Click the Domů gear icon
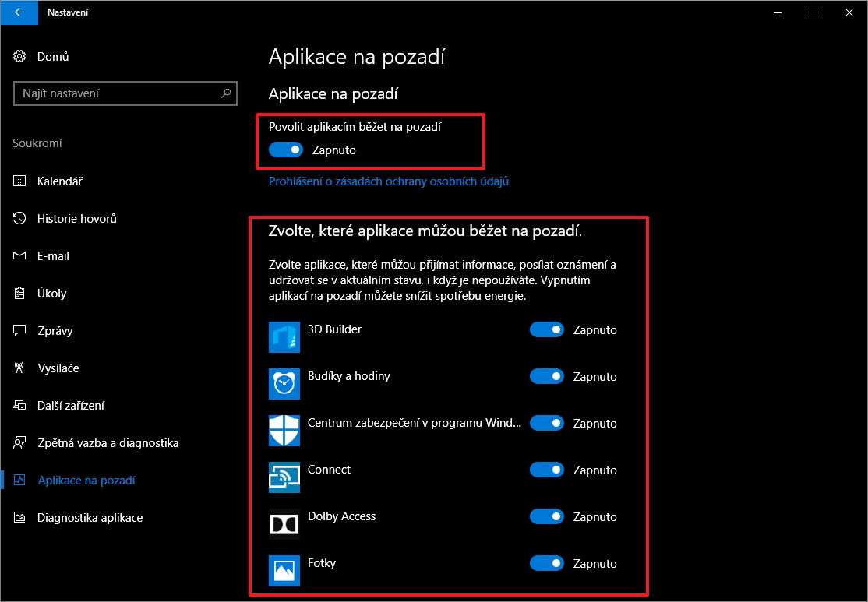 [20, 57]
